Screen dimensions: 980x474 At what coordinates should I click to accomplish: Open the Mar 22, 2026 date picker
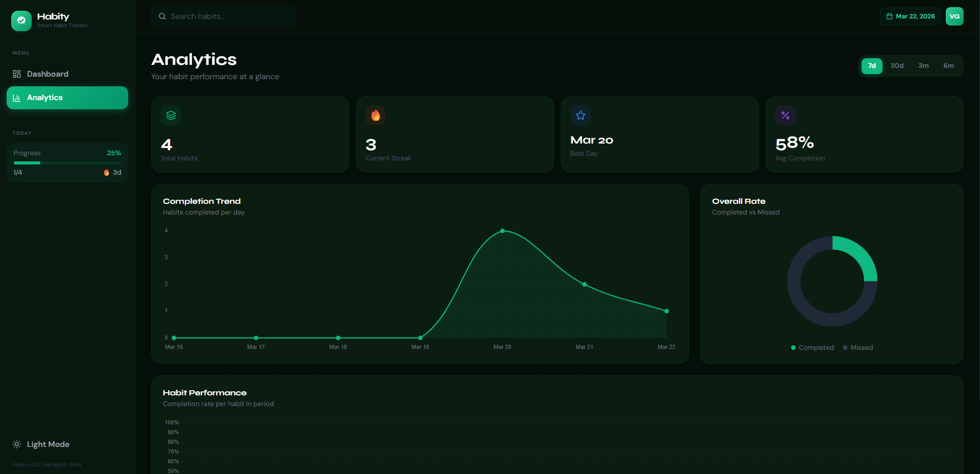click(x=910, y=16)
